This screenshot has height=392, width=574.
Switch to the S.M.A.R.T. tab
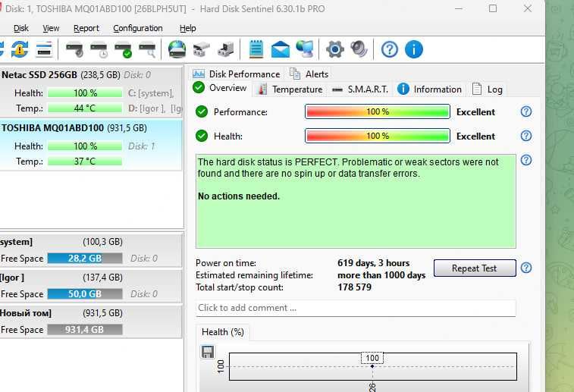coord(359,89)
